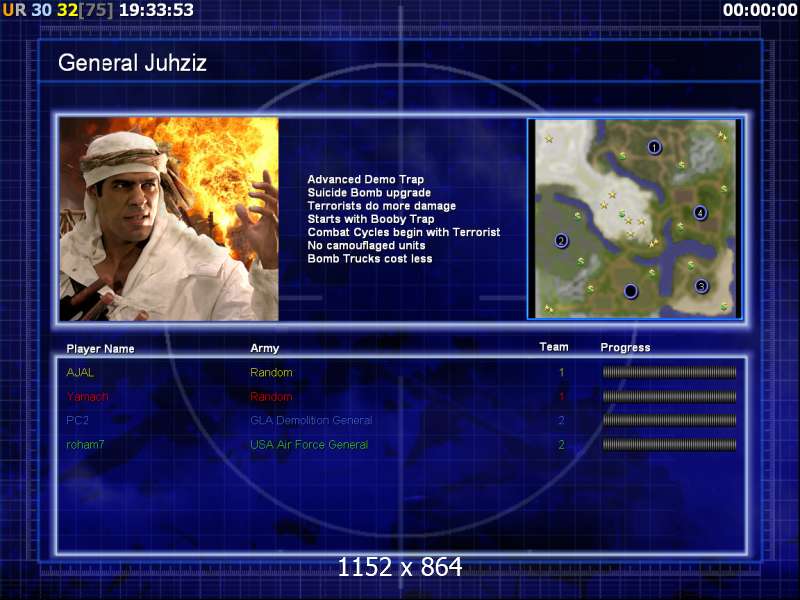Click the Army column header

tap(265, 348)
